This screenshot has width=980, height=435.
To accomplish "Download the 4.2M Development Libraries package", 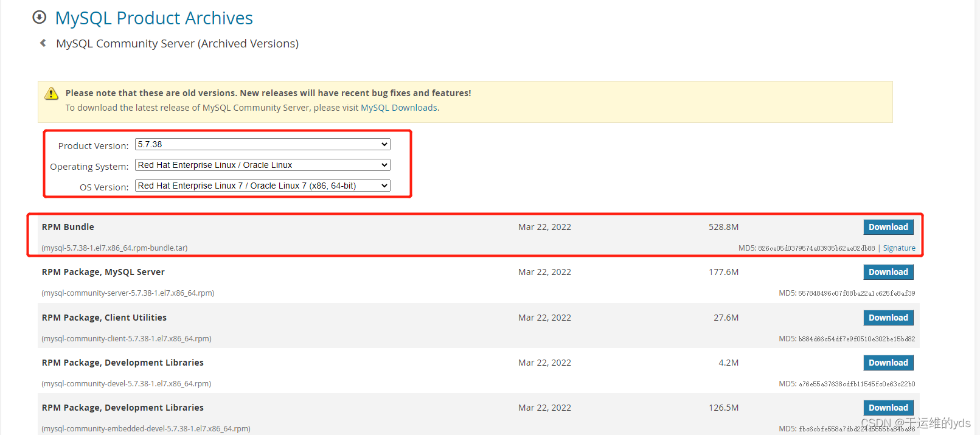I will pos(888,363).
